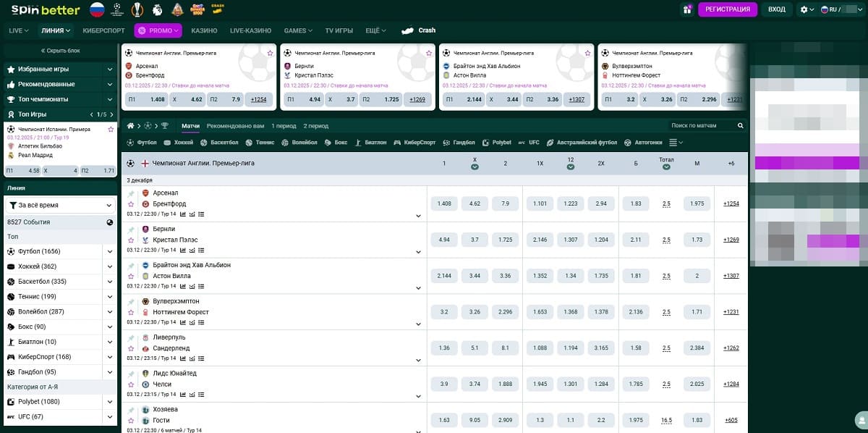Open the ЕЩЁ more menu
The image size is (868, 433).
(377, 30)
